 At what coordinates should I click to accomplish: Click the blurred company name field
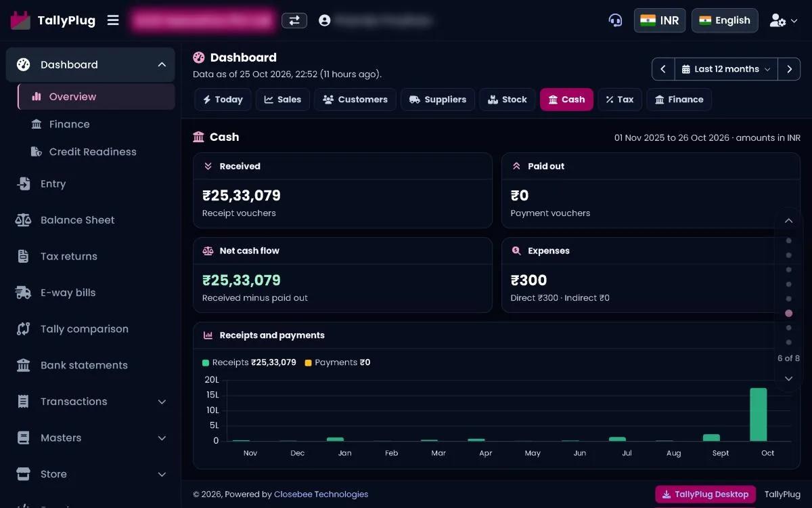coord(203,20)
